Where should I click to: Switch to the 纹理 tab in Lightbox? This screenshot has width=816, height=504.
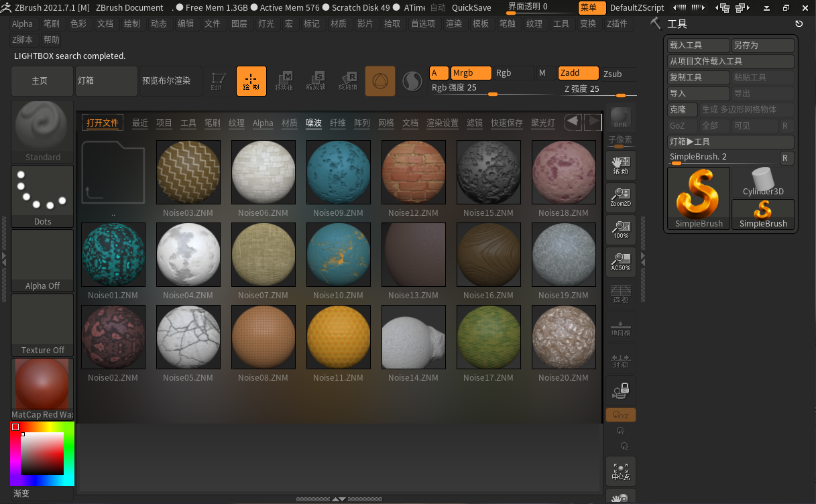point(237,123)
